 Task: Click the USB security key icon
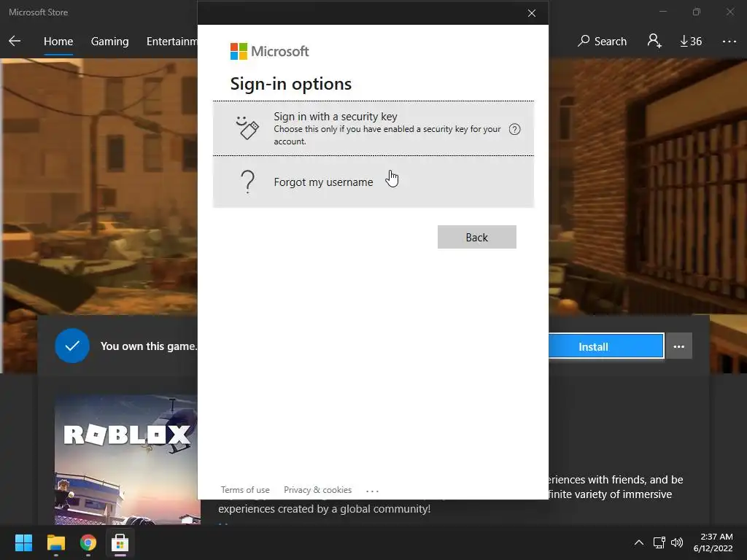point(248,127)
